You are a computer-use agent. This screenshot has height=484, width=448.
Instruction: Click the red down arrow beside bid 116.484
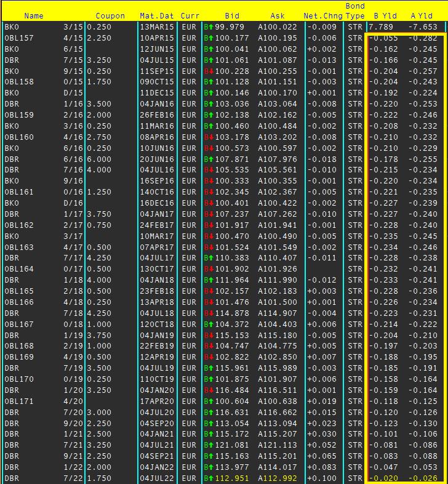211,390
